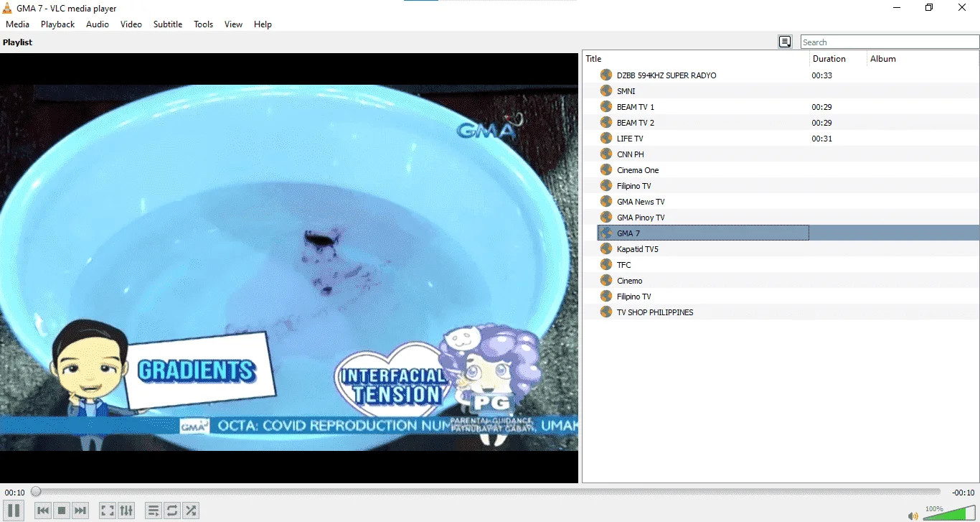Click the network icon beside LIFE TV
The image size is (980, 522).
tap(606, 139)
